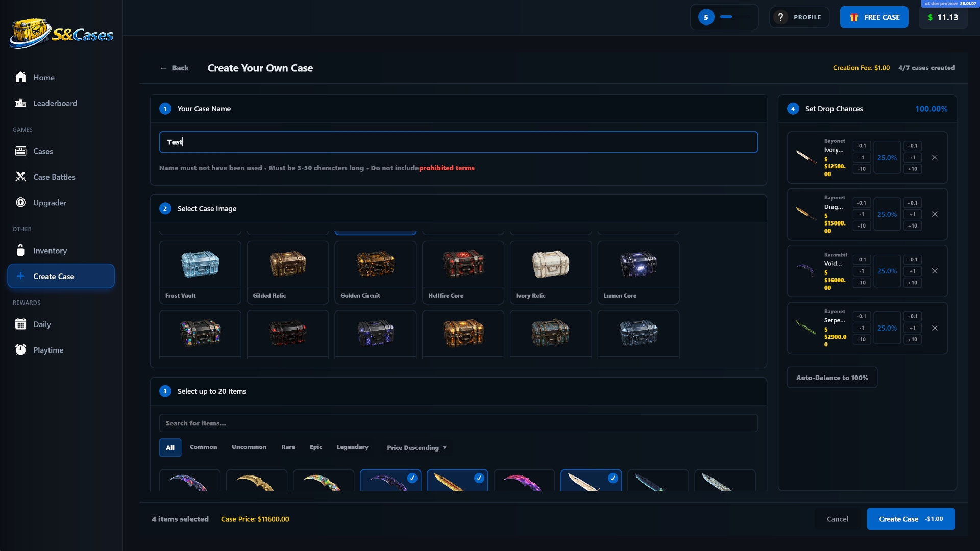Uncheck the selected golden bayonet item card
The height and width of the screenshot is (551, 980).
(x=457, y=480)
